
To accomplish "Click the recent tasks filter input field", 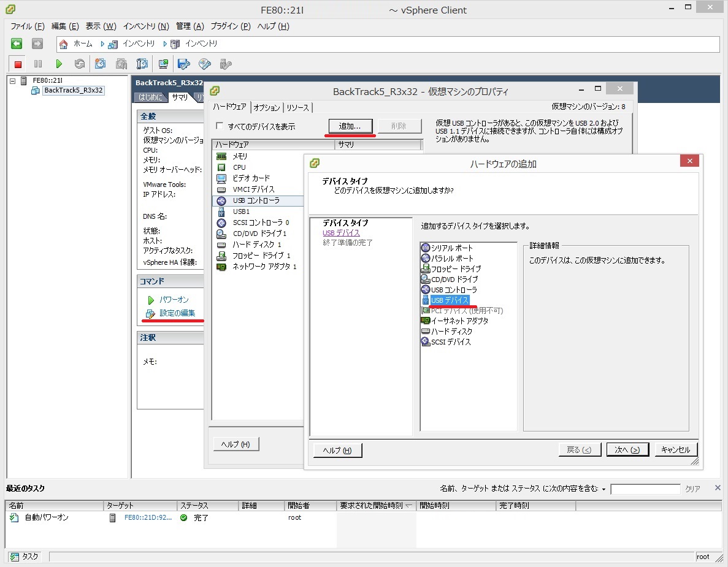I will coord(645,489).
